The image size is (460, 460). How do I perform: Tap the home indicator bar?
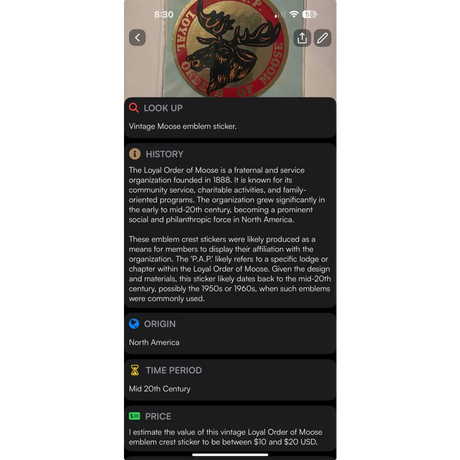pyautogui.click(x=230, y=454)
